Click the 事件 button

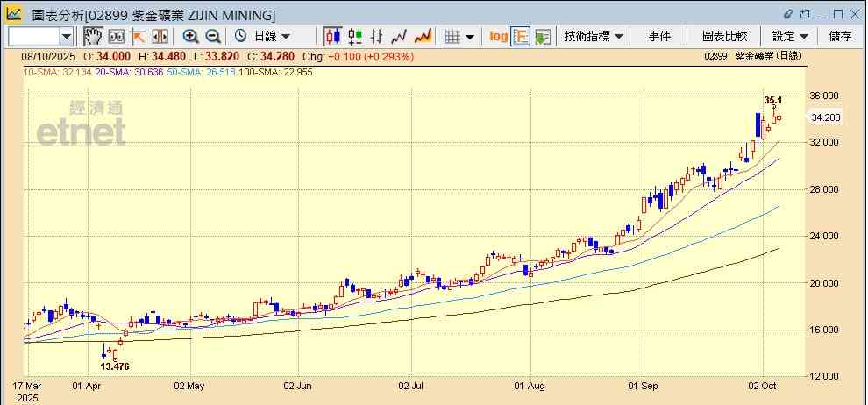(659, 36)
